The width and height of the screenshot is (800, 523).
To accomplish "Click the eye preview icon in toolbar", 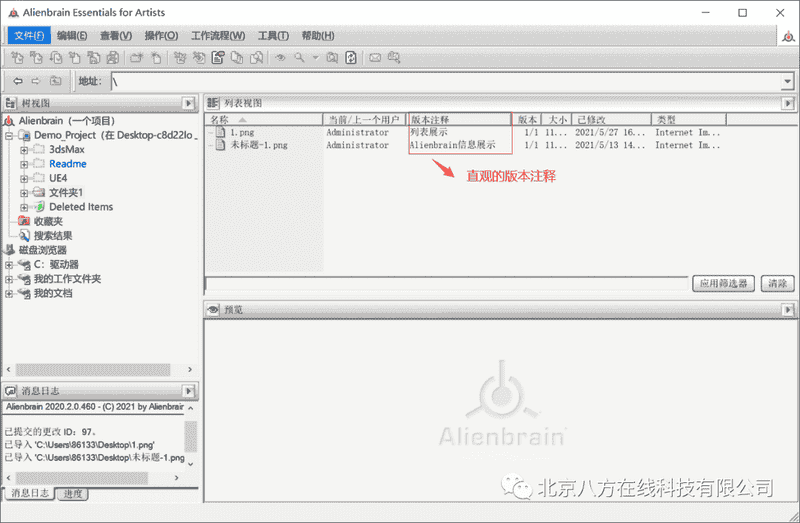I will 281,58.
